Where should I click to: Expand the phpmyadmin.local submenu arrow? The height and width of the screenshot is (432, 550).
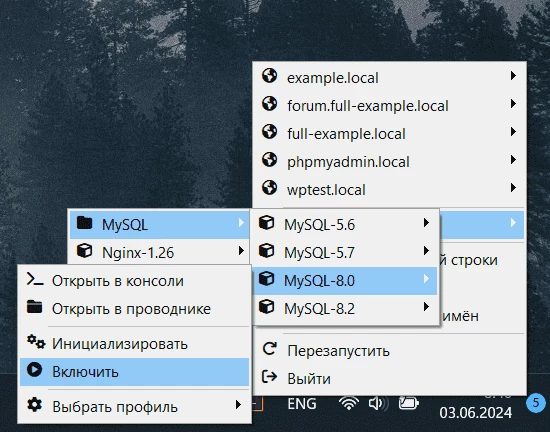[513, 160]
